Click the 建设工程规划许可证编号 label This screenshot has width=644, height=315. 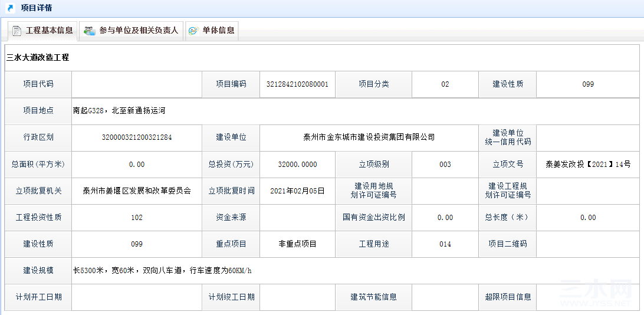(x=508, y=191)
